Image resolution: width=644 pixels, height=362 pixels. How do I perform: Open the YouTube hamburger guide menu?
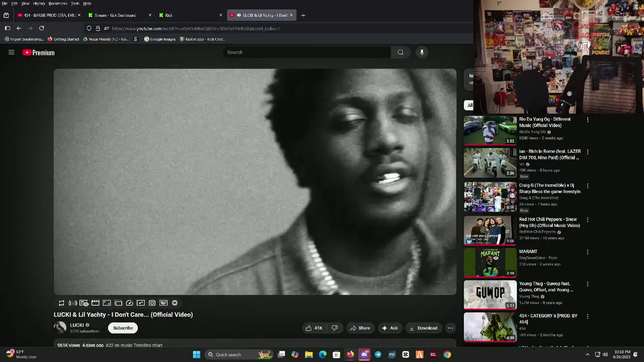click(11, 52)
